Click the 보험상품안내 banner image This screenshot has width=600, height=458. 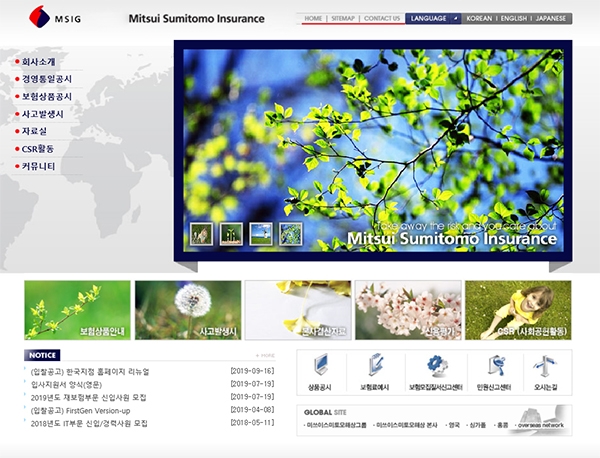click(77, 310)
